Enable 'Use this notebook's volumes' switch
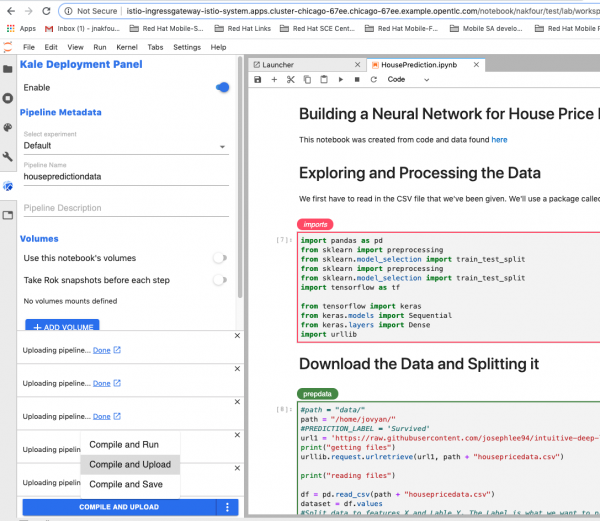600x521 pixels. coord(220,258)
